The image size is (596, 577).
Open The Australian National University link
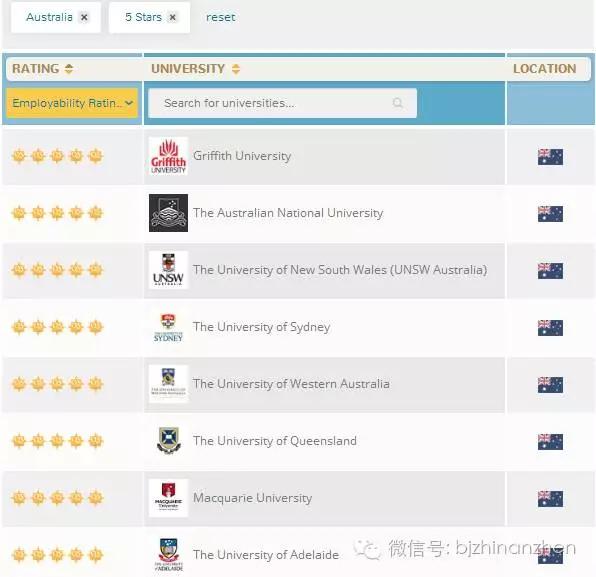[288, 213]
